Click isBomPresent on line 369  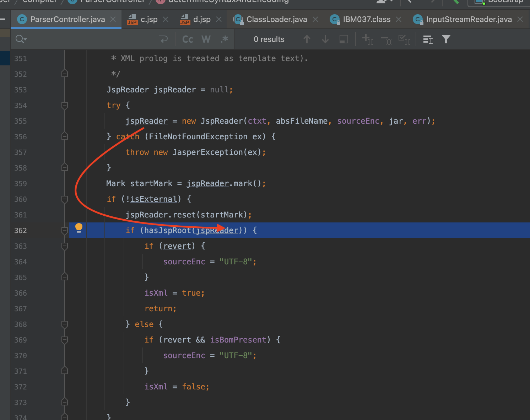coord(238,340)
